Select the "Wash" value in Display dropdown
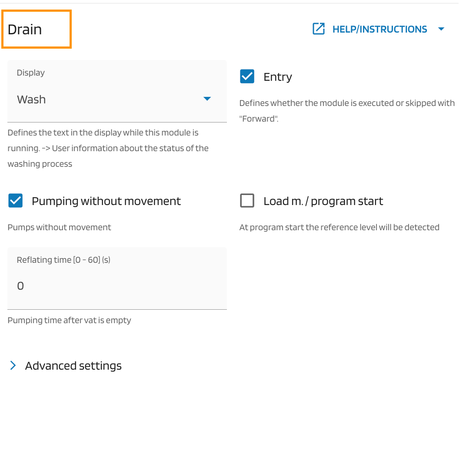The height and width of the screenshot is (470, 476). [x=31, y=99]
